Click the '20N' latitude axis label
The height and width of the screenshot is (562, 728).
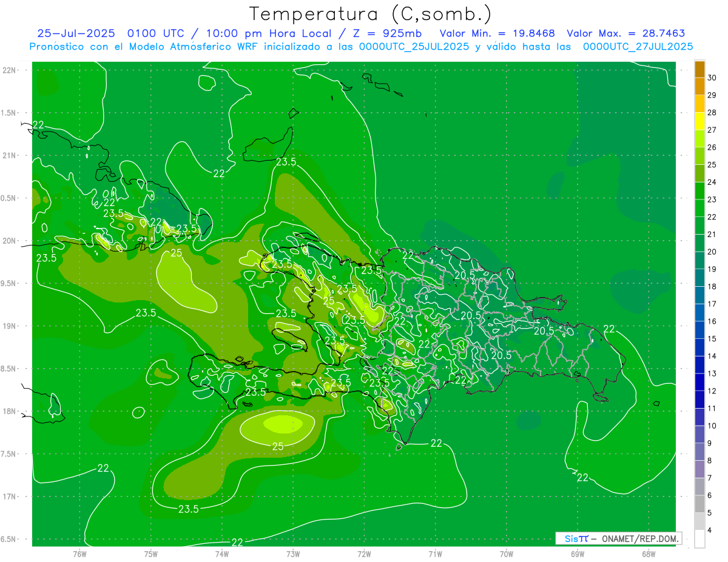point(9,241)
